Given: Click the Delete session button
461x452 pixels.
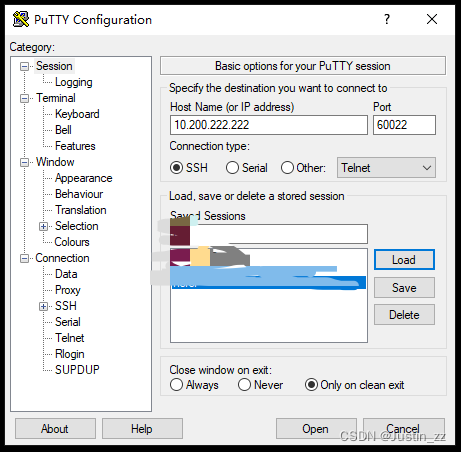Looking at the screenshot, I should (x=404, y=315).
